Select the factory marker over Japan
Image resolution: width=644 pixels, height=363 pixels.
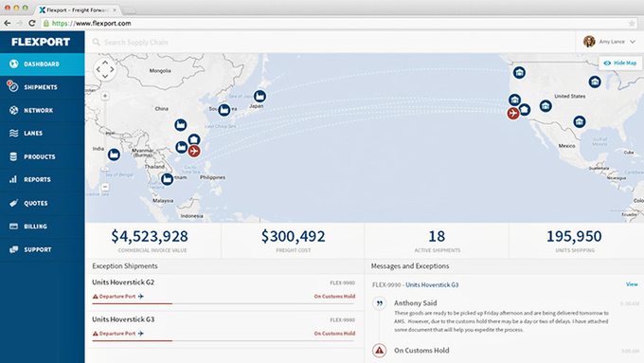pos(259,96)
